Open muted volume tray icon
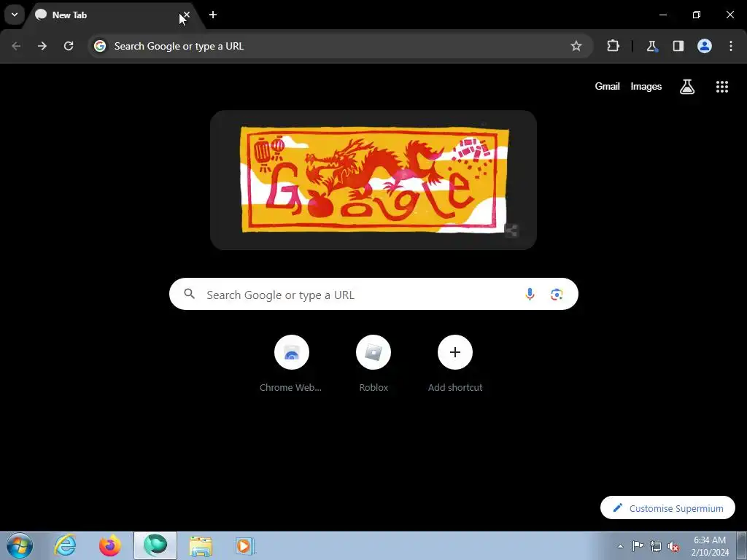 pyautogui.click(x=673, y=546)
